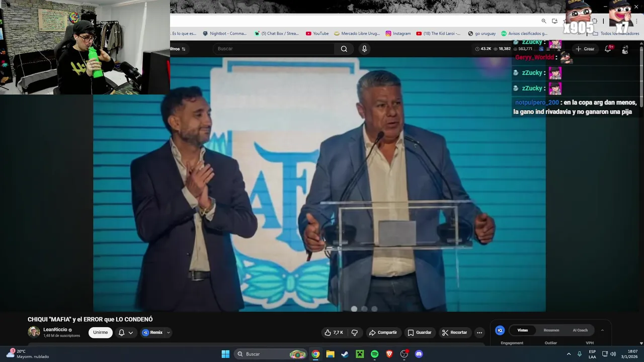Open Brave browser from the taskbar
The width and height of the screenshot is (644, 362).
pyautogui.click(x=389, y=354)
